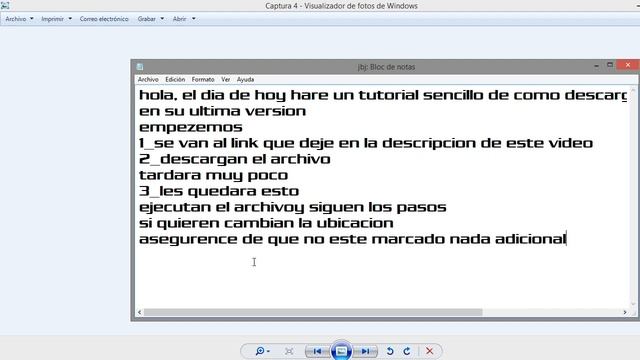Open the zoom magnifier control

click(262, 351)
